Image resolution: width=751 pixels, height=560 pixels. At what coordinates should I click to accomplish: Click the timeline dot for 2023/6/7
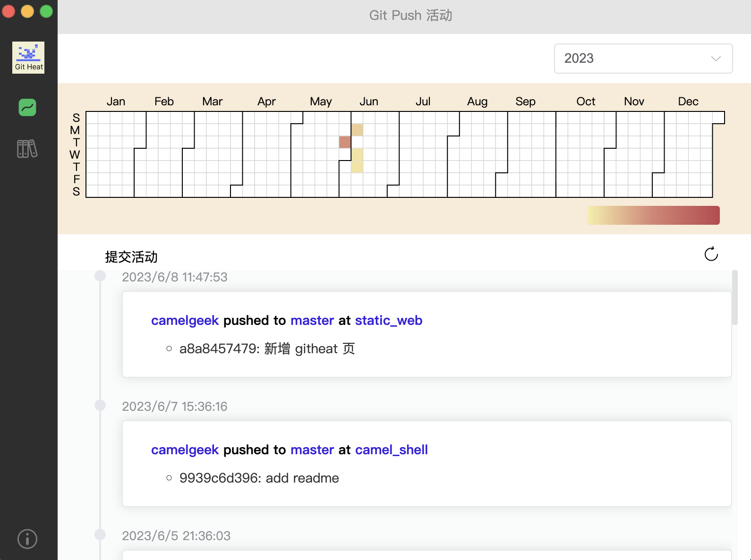[100, 405]
